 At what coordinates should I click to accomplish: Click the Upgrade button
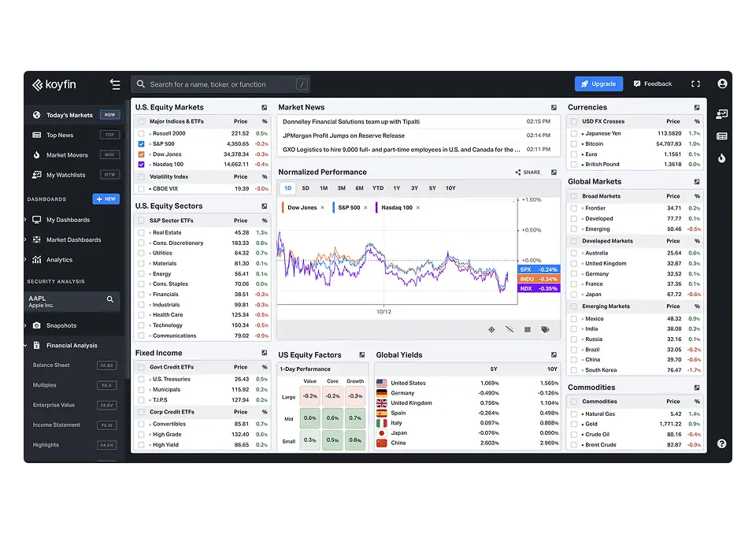[598, 84]
